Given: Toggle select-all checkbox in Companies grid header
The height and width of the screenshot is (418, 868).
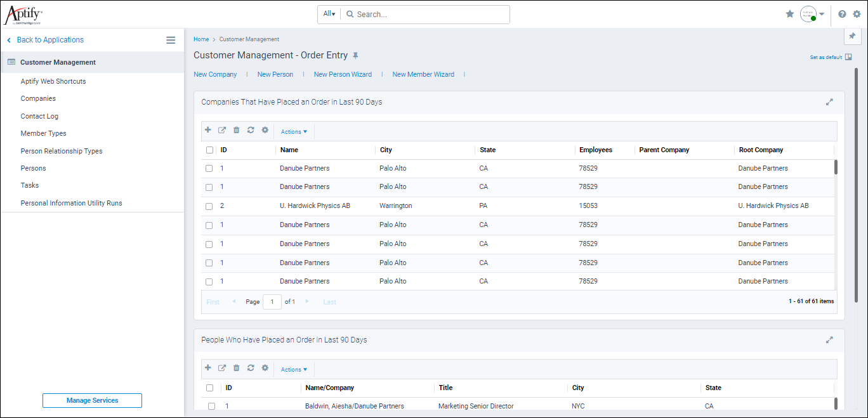Looking at the screenshot, I should [210, 150].
